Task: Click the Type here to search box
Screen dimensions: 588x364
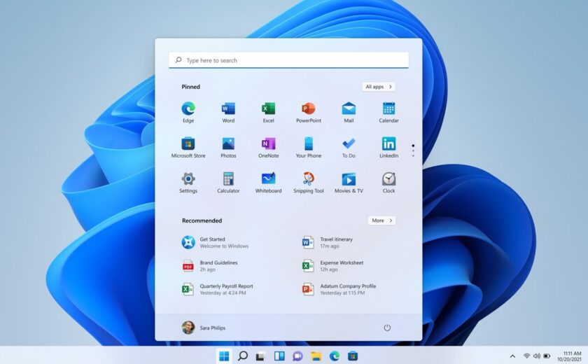Action: point(288,60)
